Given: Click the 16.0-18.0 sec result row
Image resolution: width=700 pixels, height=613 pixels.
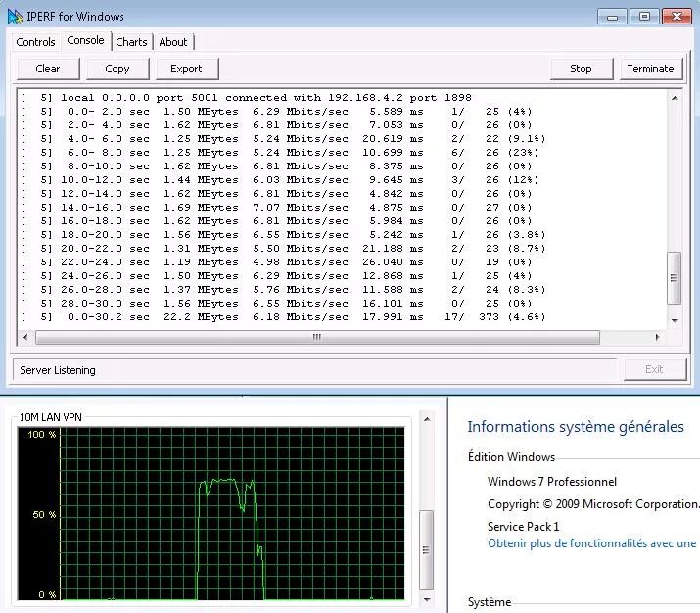Looking at the screenshot, I should click(277, 221).
